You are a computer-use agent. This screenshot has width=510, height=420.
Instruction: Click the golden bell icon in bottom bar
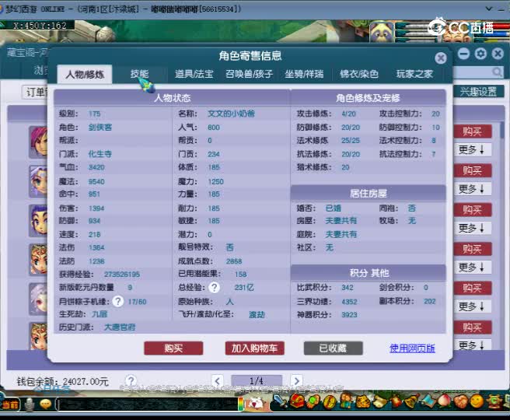tap(413, 401)
